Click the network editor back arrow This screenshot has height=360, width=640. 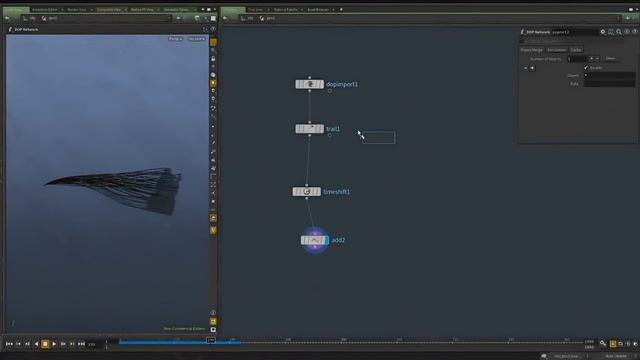point(225,18)
